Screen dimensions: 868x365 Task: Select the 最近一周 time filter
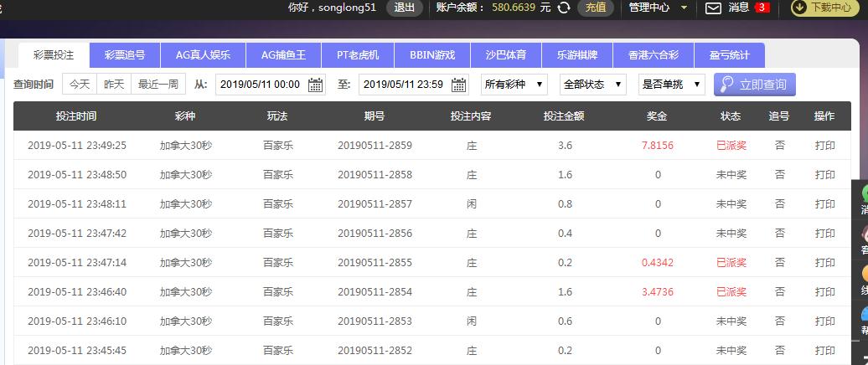click(x=158, y=85)
